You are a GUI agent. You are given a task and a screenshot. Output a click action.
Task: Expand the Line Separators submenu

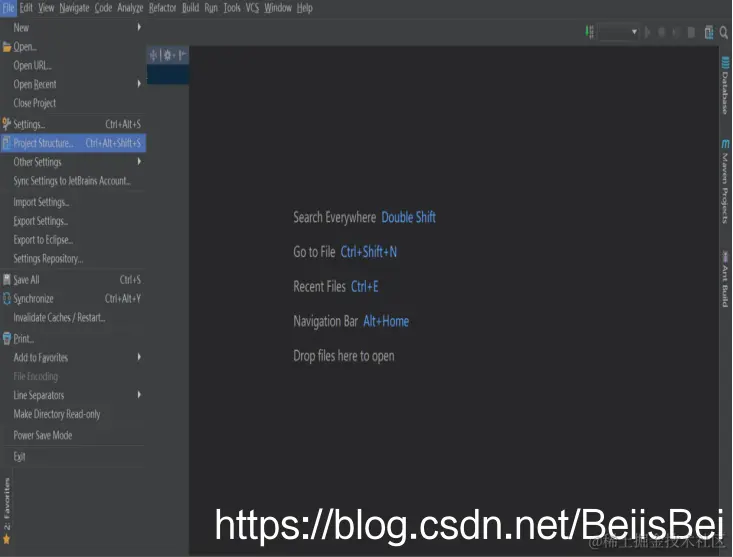pos(73,395)
